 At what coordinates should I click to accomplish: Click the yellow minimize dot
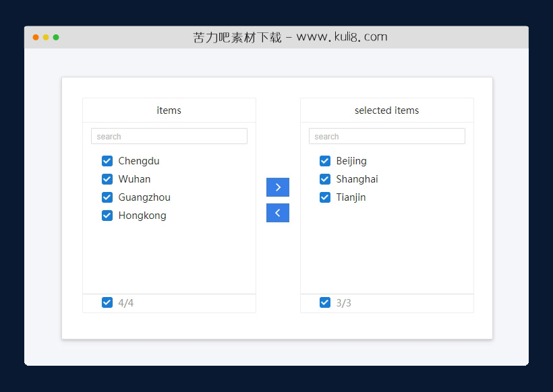46,37
